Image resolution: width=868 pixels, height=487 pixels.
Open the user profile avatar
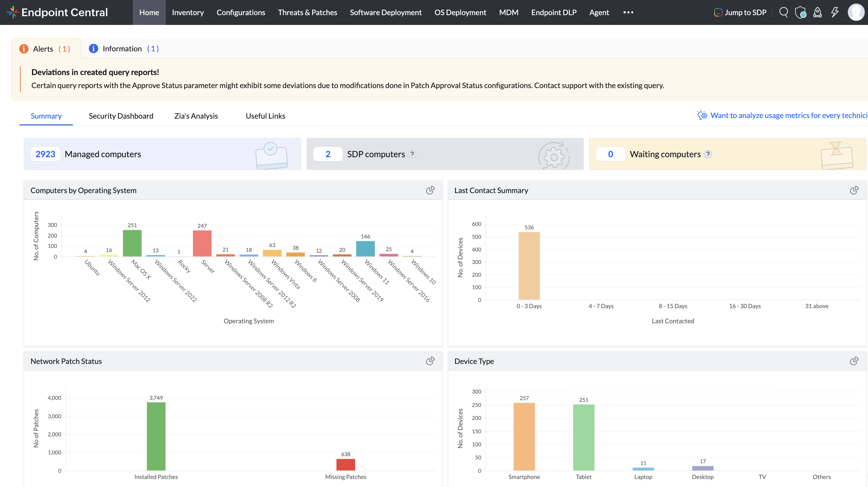[x=856, y=12]
